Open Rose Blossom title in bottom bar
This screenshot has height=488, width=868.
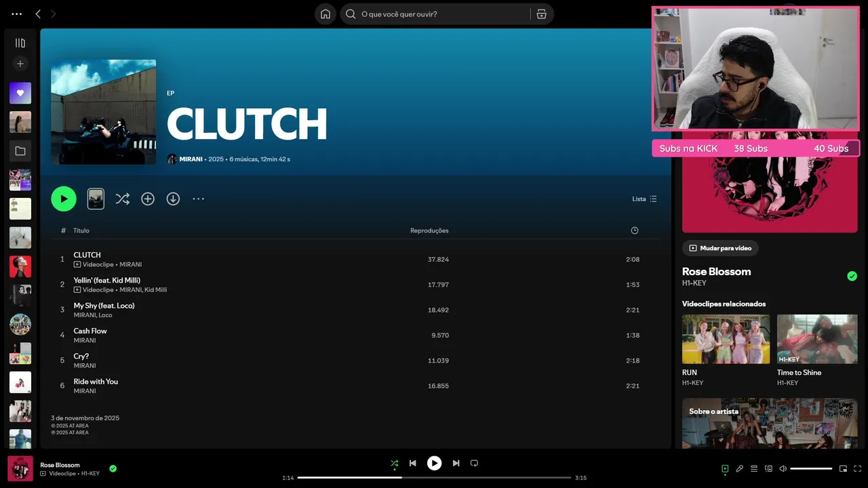60,465
